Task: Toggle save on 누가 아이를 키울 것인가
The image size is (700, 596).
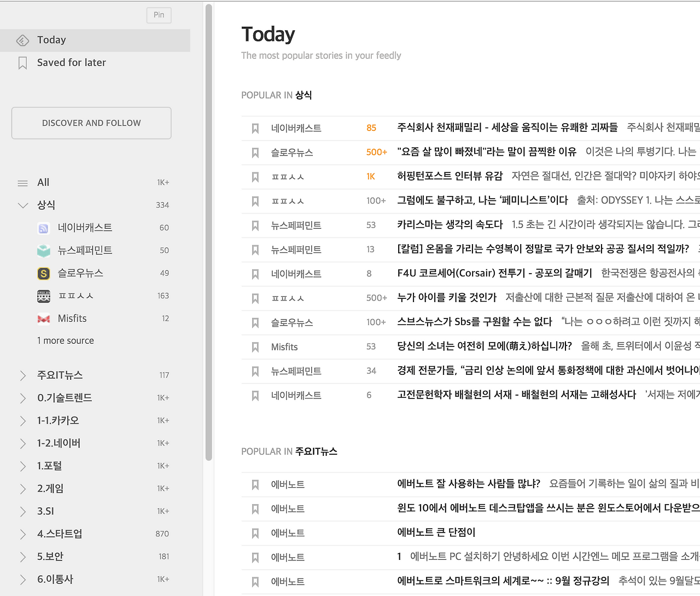Action: 255,298
